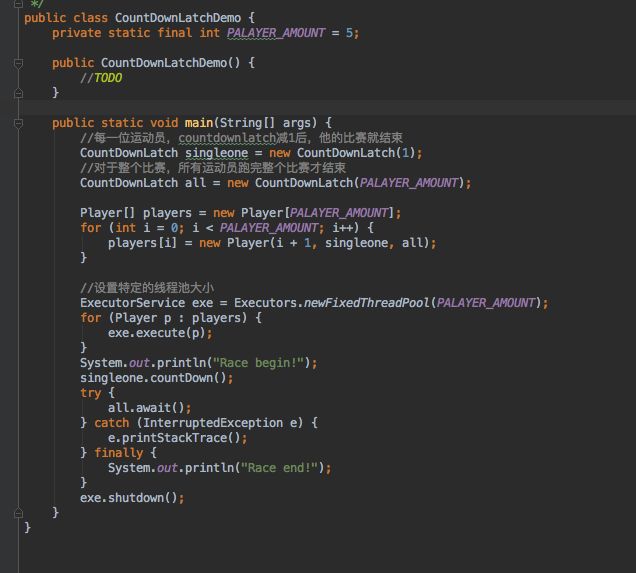Click PALAYER_AMOUNT inside new Player[] array size
The height and width of the screenshot is (573, 636).
[x=339, y=213]
